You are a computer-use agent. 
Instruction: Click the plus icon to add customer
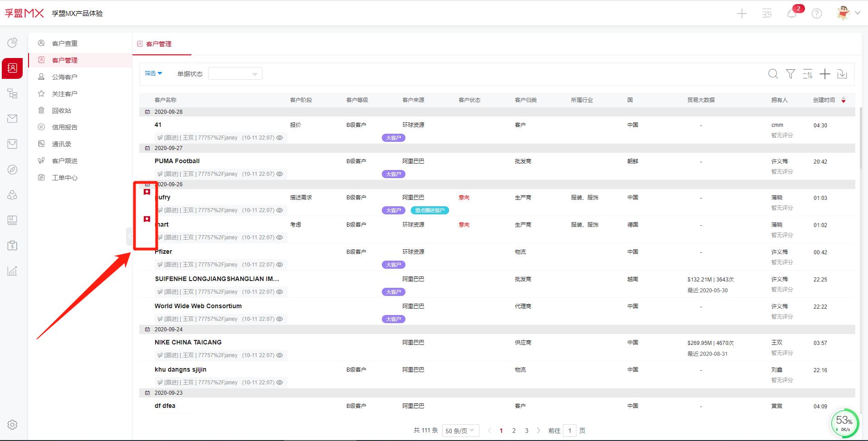click(x=825, y=74)
